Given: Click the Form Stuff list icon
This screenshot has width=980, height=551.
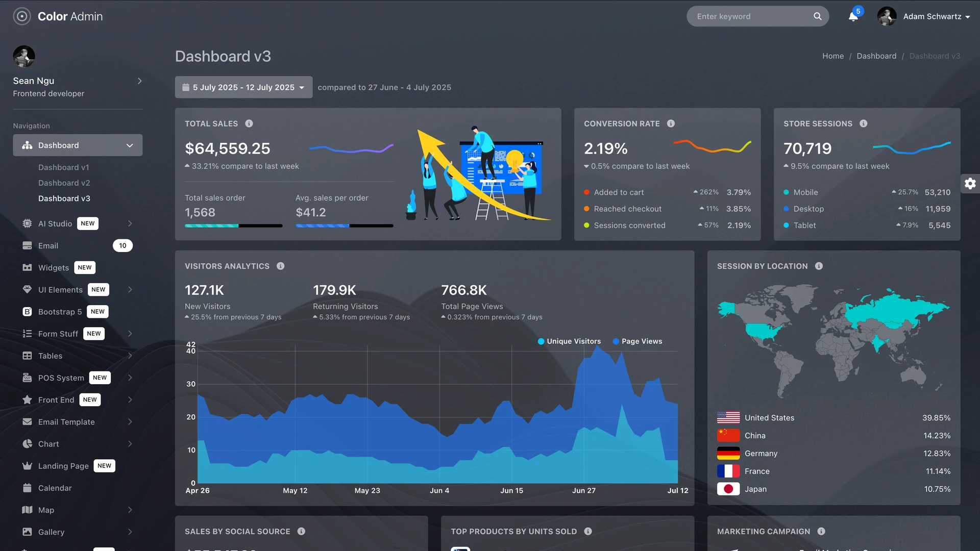Looking at the screenshot, I should [x=27, y=334].
